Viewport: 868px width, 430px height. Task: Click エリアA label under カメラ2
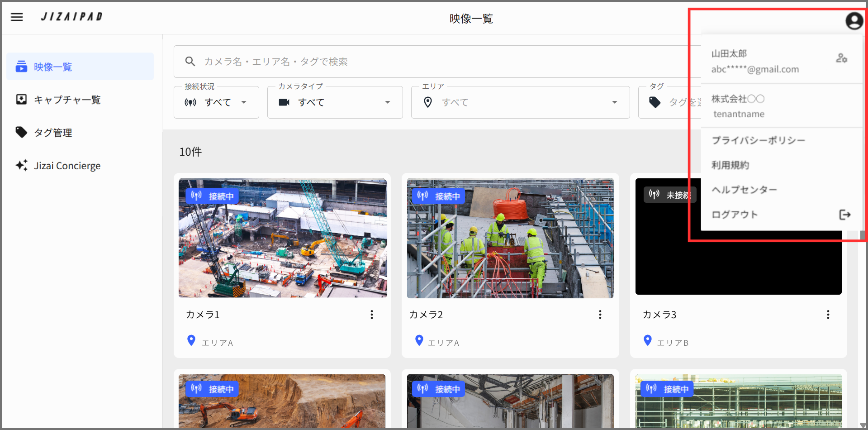tap(444, 343)
